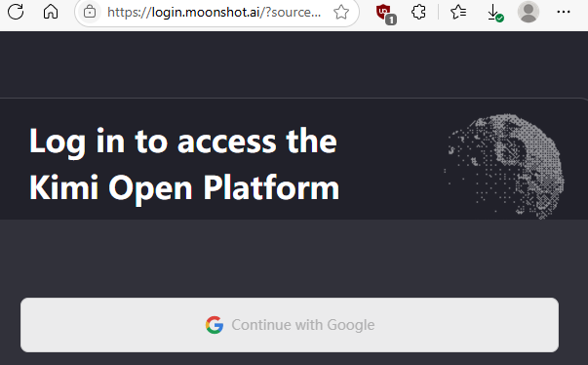Click the Continue with Google button
The image size is (588, 365).
pyautogui.click(x=290, y=325)
